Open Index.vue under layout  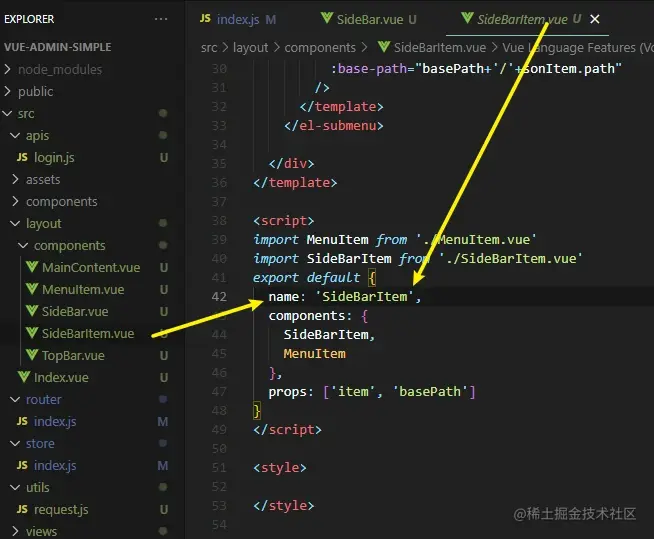pyautogui.click(x=61, y=378)
